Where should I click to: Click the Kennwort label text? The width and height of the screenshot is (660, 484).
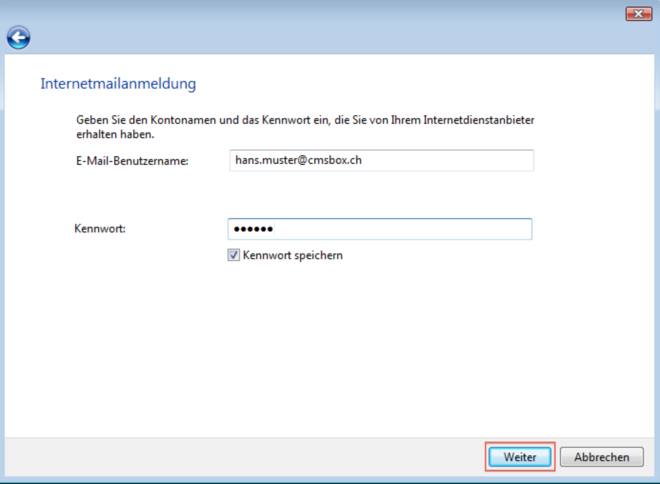100,229
